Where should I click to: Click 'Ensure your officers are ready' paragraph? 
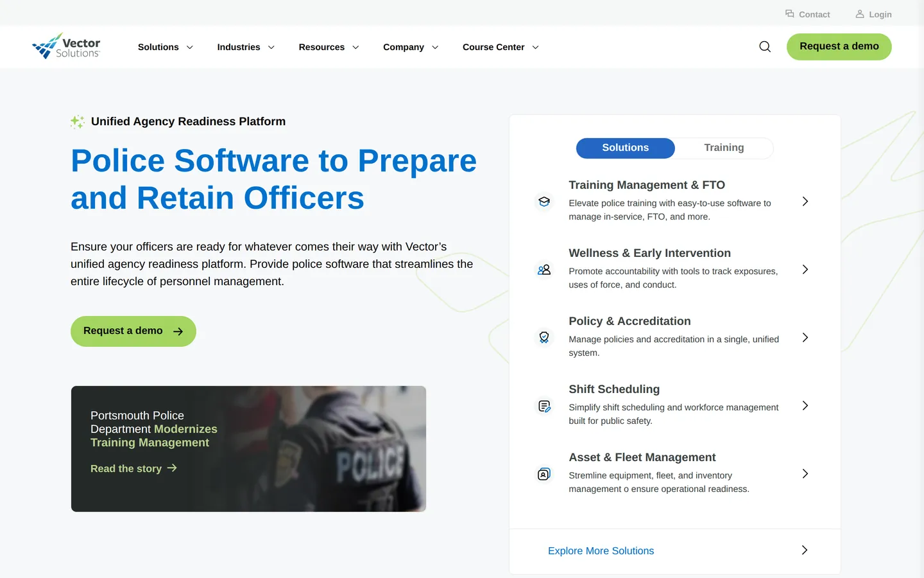tap(272, 264)
